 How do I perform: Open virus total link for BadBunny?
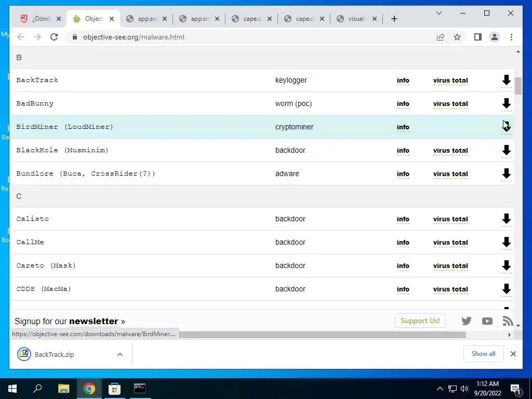point(450,104)
